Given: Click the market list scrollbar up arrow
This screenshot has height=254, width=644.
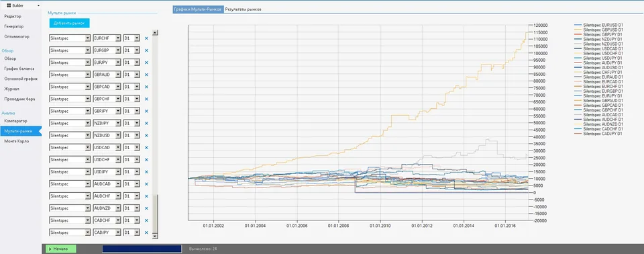Looking at the screenshot, I should pos(155,32).
